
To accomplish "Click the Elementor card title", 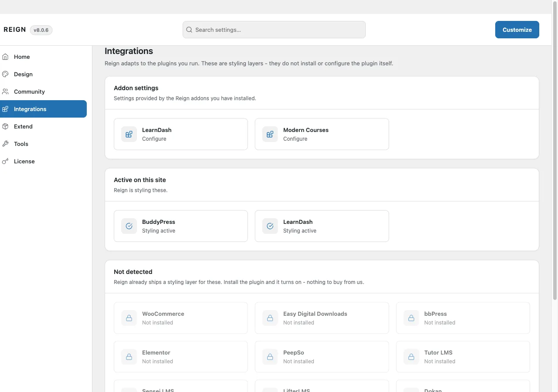I will click(156, 352).
